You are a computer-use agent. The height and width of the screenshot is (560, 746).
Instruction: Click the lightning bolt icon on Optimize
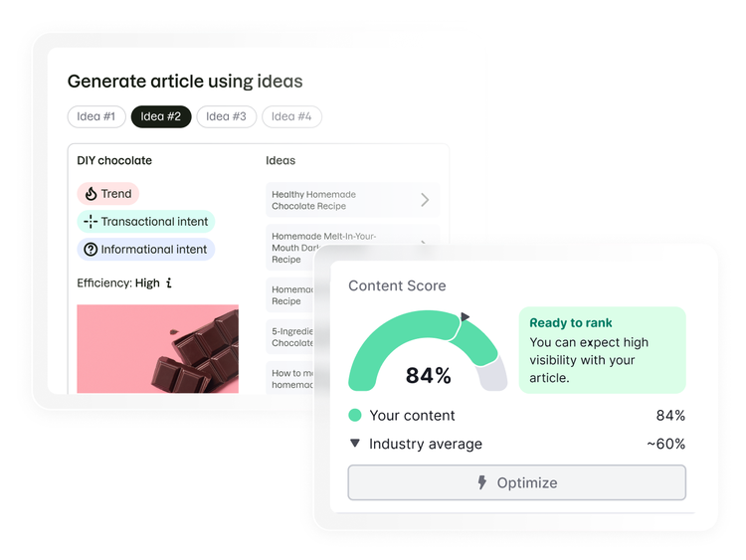point(482,482)
